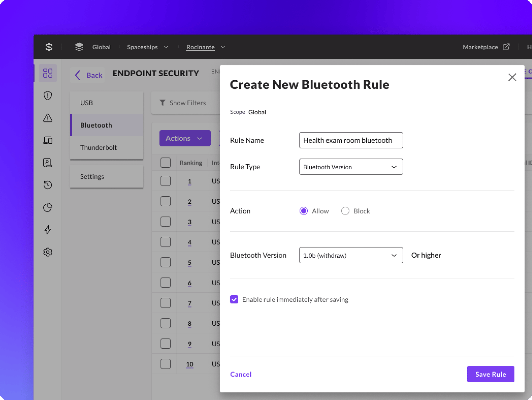The width and height of the screenshot is (532, 400).
Task: Click the product logo in top bar
Action: [x=49, y=47]
